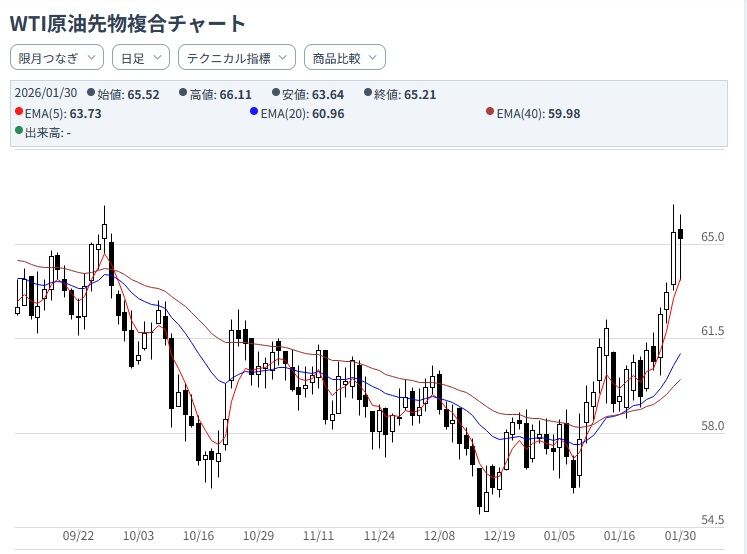Select the 09/22 date axis marker
Viewport: 747px width, 554px height.
(x=78, y=536)
